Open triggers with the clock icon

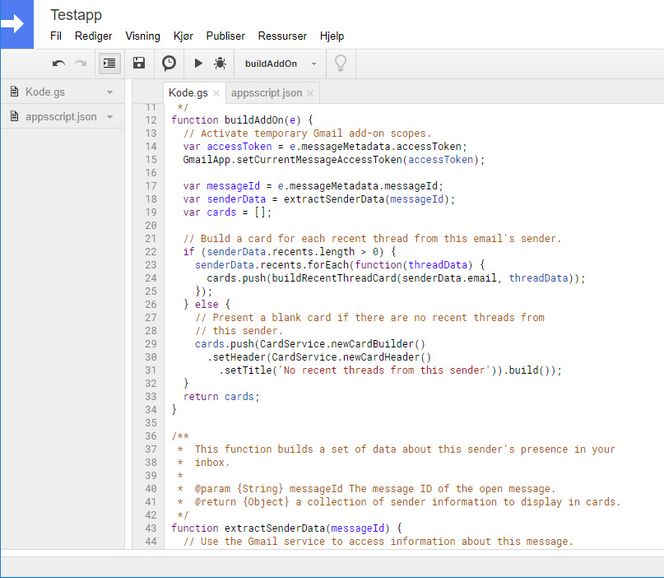click(x=169, y=63)
